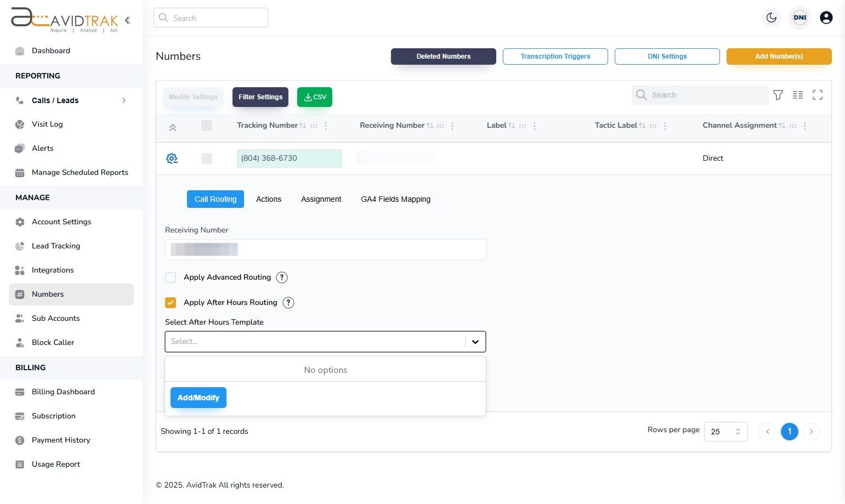
Task: Expand Calls / Leads submenu arrow
Action: 124,100
